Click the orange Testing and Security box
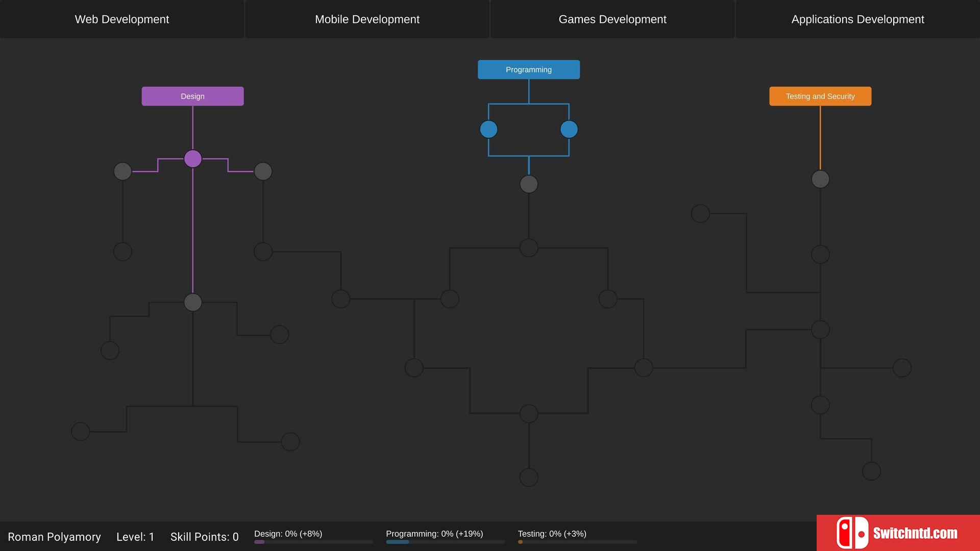980x551 pixels. click(820, 96)
